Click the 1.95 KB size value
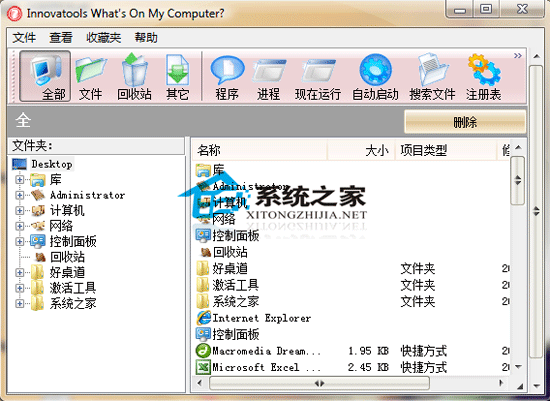The width and height of the screenshot is (550, 401). click(x=368, y=351)
